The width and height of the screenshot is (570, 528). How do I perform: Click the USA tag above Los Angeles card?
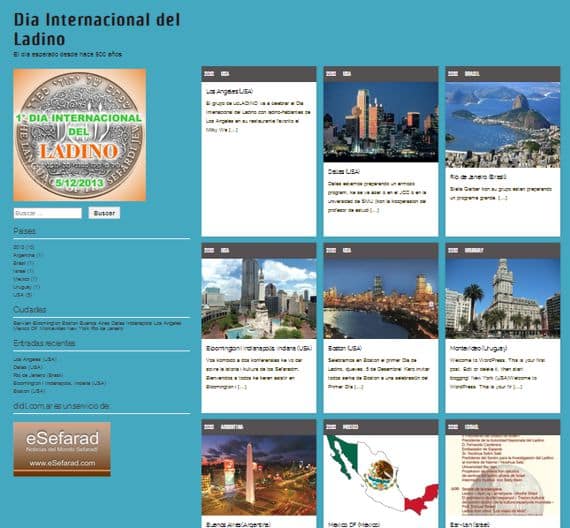(x=225, y=74)
